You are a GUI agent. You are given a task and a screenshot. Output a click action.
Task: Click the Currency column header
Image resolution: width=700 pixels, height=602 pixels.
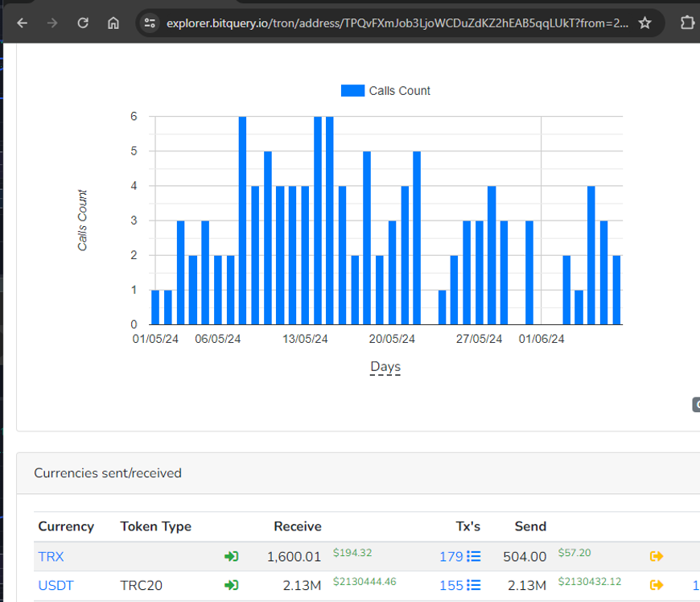(x=66, y=526)
